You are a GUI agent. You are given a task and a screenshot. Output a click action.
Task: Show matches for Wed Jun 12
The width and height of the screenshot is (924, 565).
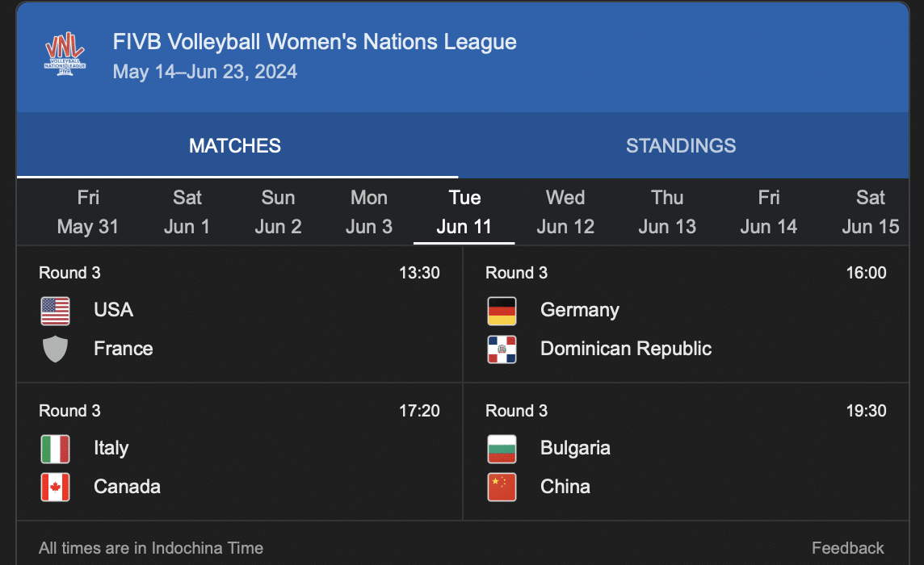tap(565, 212)
